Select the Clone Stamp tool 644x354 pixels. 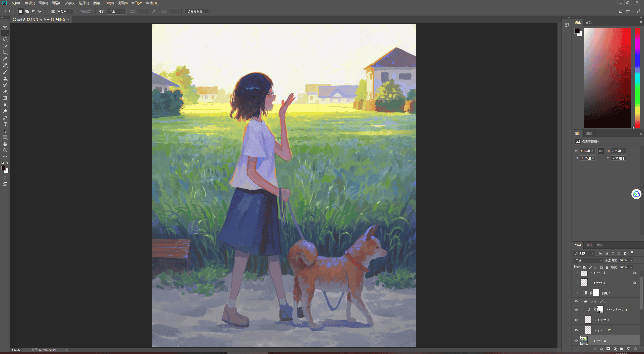pyautogui.click(x=5, y=78)
